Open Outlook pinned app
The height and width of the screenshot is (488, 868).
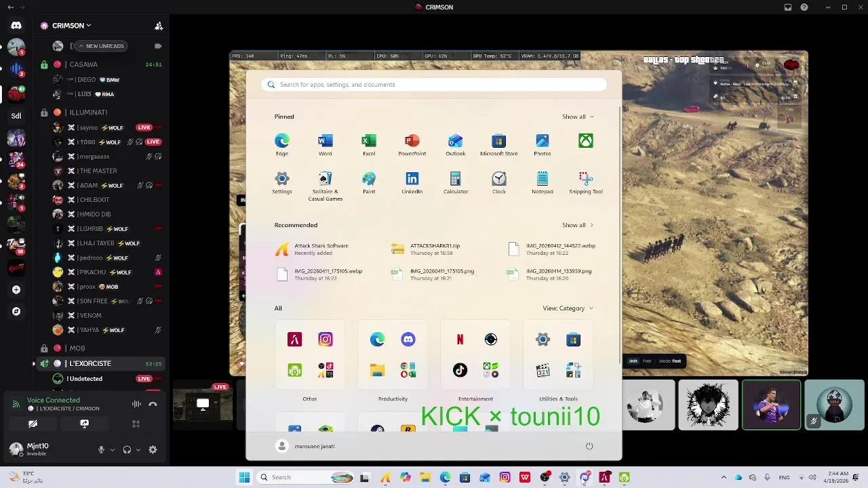456,144
